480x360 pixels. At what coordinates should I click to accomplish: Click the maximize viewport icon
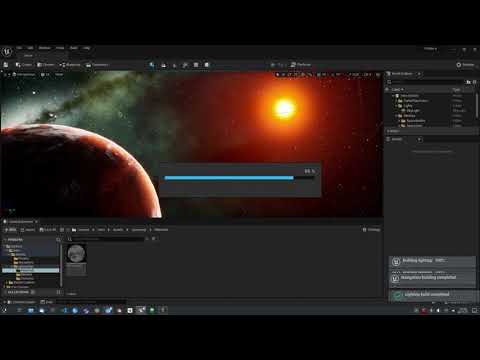(x=378, y=75)
